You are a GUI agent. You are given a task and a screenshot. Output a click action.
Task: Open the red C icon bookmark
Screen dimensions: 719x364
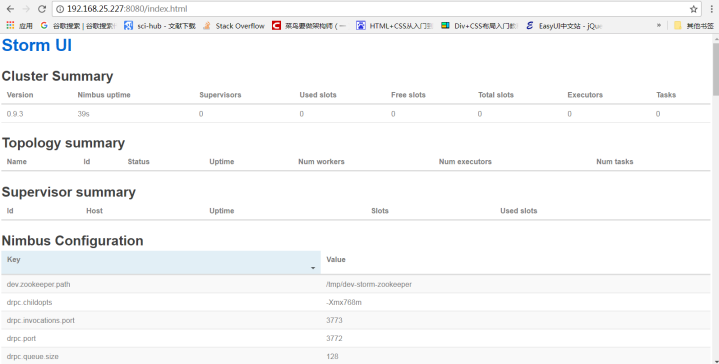[309, 26]
